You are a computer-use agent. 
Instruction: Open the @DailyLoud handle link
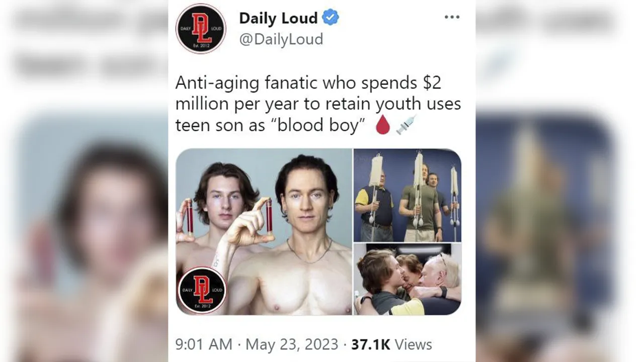[x=281, y=39]
